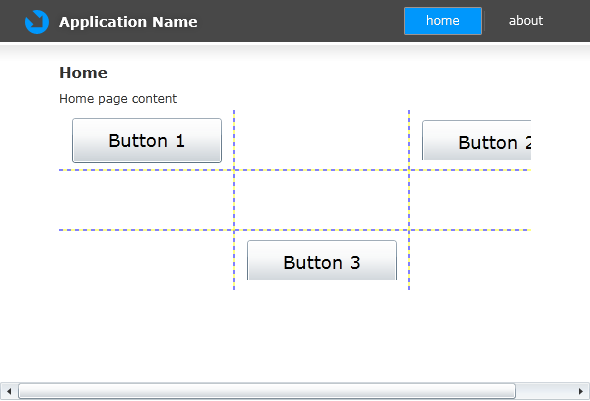This screenshot has width=590, height=401.
Task: Click the scrollbar's right arrow
Action: click(581, 391)
